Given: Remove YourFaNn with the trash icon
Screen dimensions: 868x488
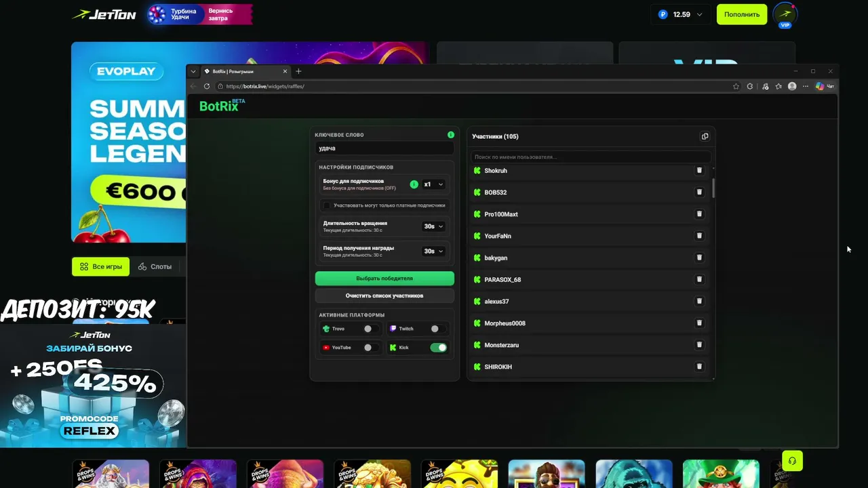Looking at the screenshot, I should coord(699,236).
